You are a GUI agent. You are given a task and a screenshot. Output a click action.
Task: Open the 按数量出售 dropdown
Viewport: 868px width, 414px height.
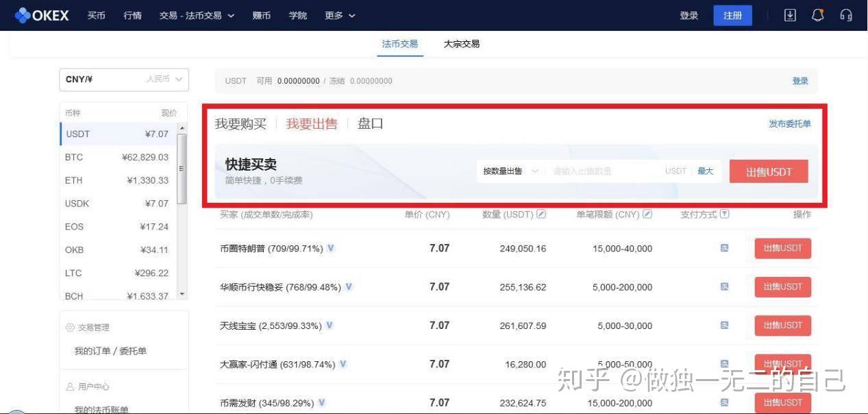pos(510,171)
